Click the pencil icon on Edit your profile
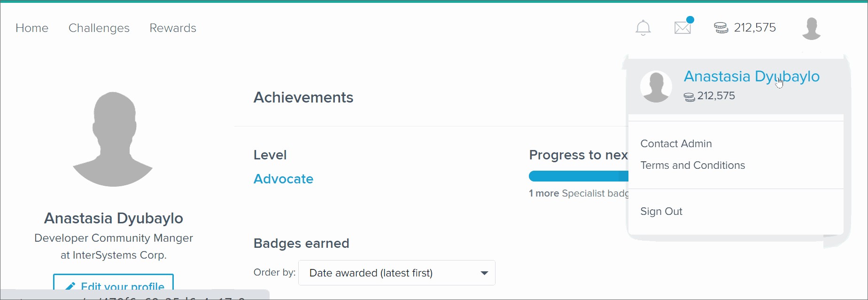The height and width of the screenshot is (300, 868). click(70, 286)
